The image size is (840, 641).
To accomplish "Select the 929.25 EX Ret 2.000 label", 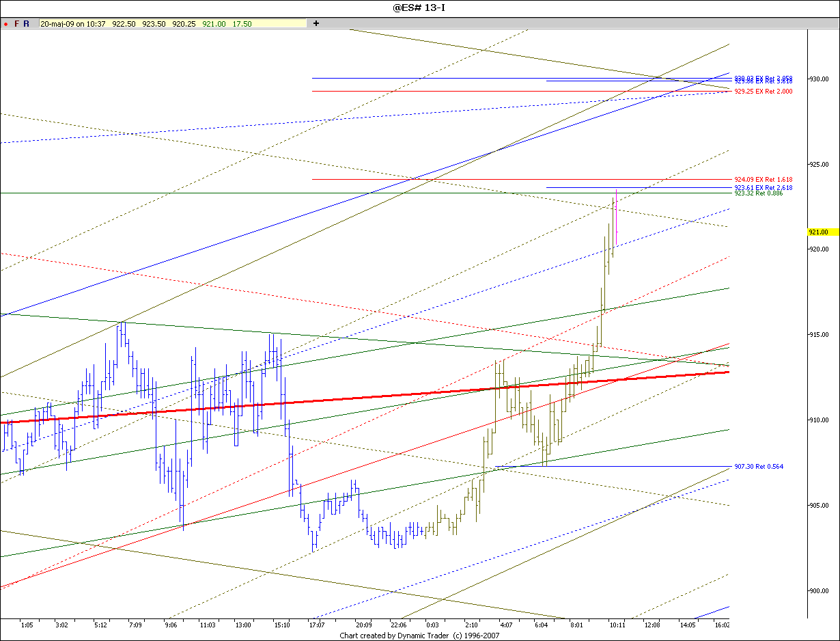I will click(764, 92).
